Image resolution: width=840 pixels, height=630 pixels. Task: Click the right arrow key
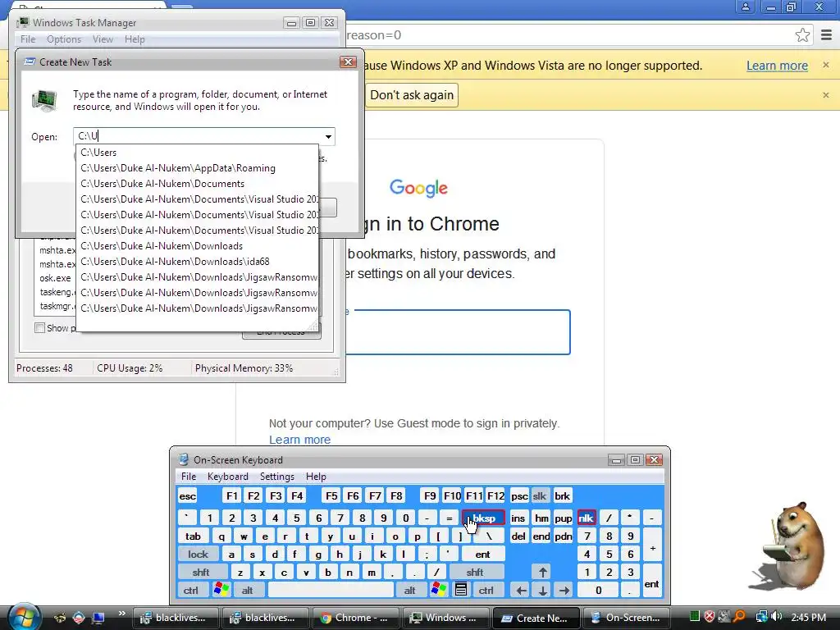point(564,591)
